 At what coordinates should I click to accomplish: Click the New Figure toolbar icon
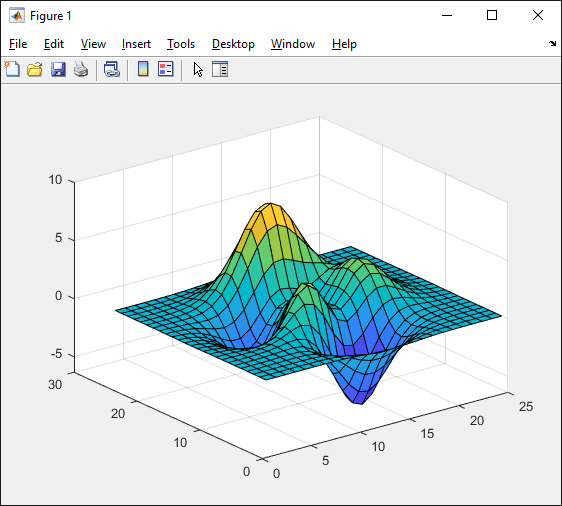[x=12, y=69]
